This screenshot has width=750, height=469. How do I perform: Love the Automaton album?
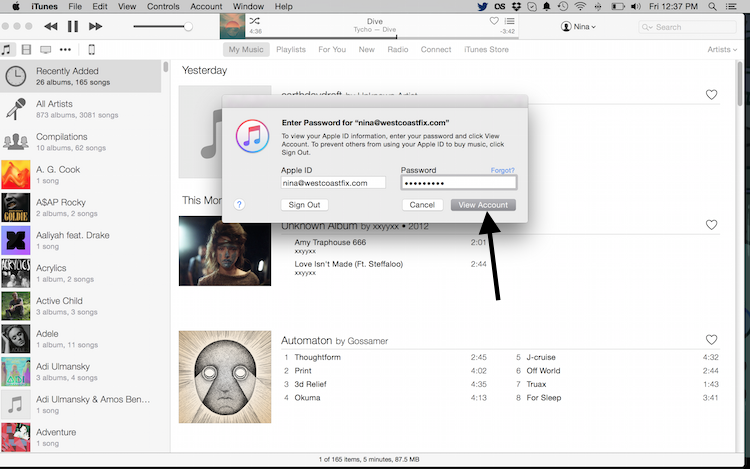[x=711, y=339]
